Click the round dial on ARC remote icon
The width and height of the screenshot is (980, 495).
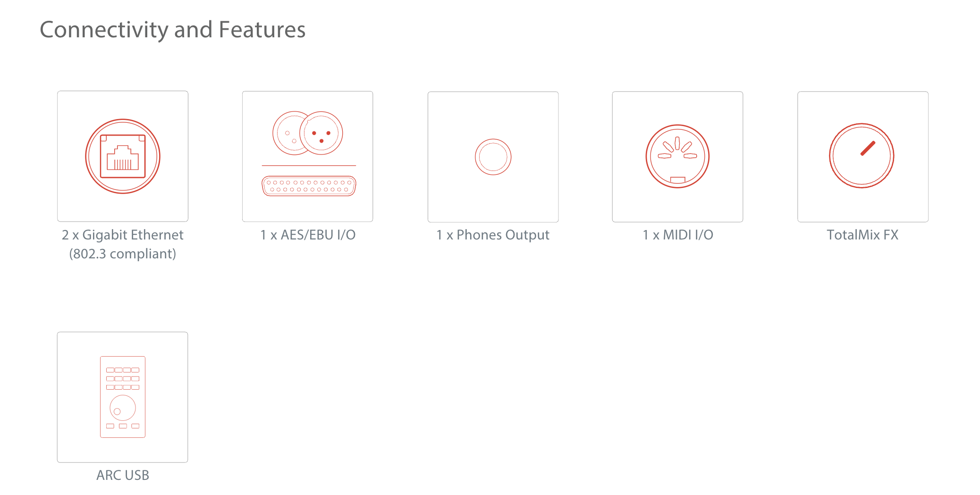(123, 408)
